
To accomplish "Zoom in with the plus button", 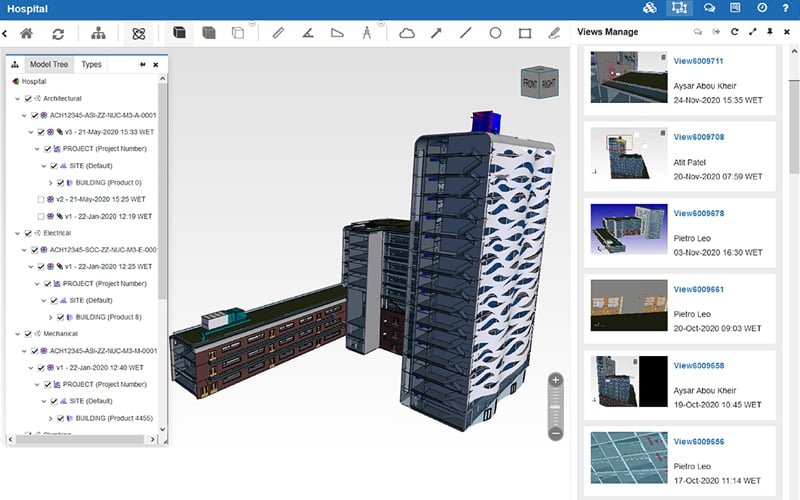I will point(556,380).
